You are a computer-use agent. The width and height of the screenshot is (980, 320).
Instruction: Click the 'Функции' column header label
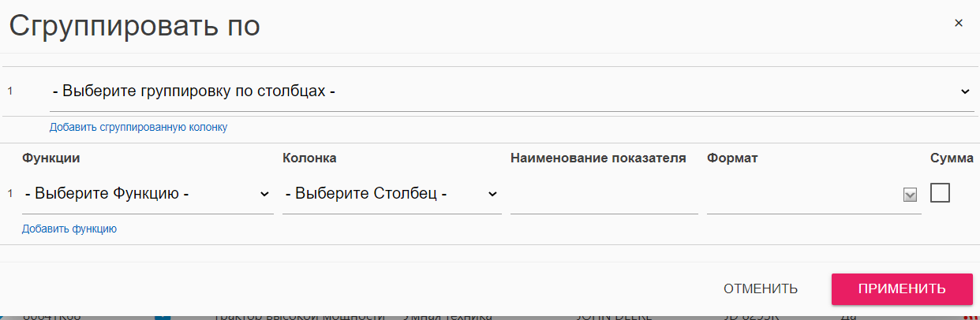[51, 158]
